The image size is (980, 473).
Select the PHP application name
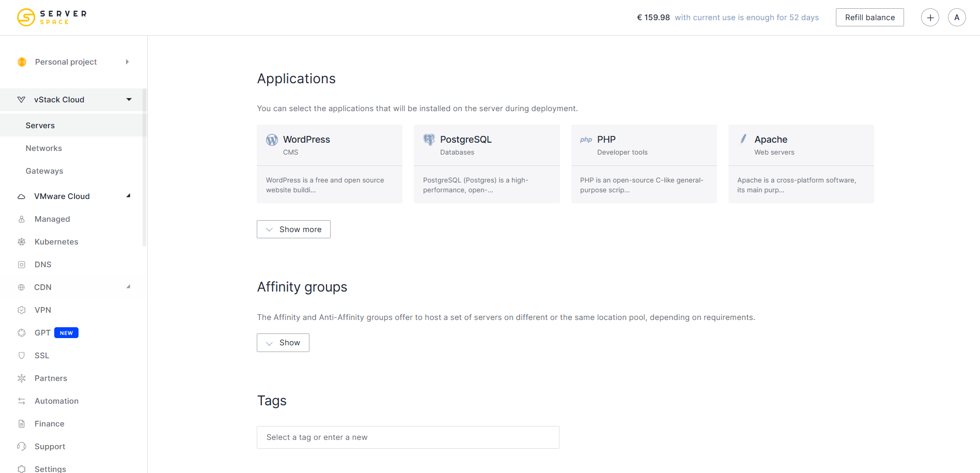[x=606, y=140]
